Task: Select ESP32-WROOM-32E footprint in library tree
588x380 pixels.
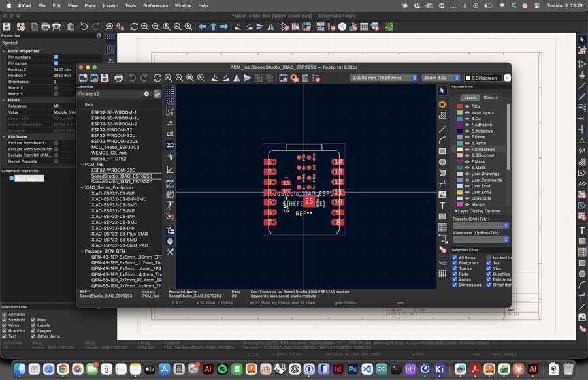Action: coord(113,170)
